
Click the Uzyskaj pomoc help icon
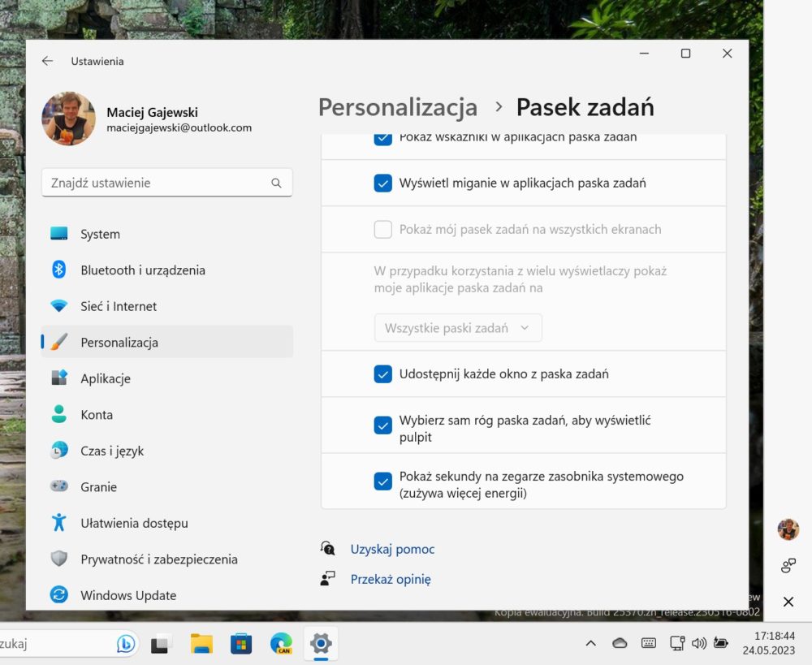[327, 548]
